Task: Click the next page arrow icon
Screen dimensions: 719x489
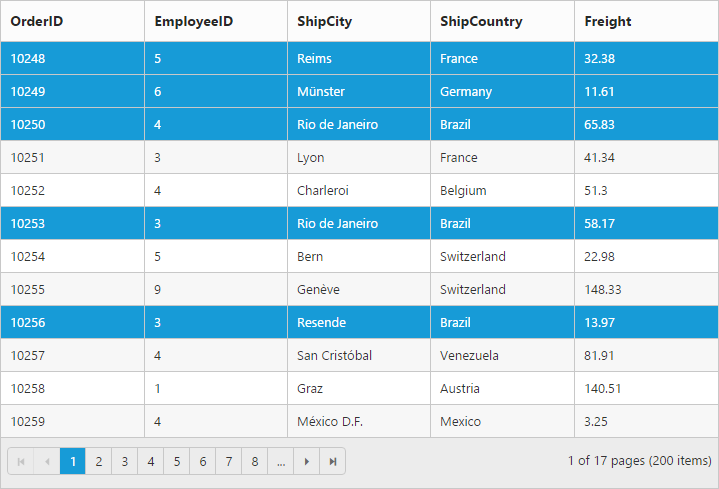Action: (x=307, y=461)
